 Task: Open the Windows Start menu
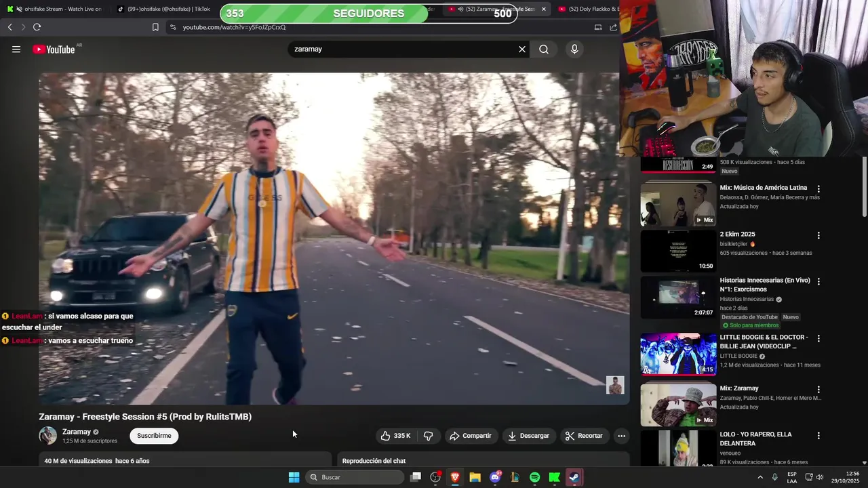(294, 477)
